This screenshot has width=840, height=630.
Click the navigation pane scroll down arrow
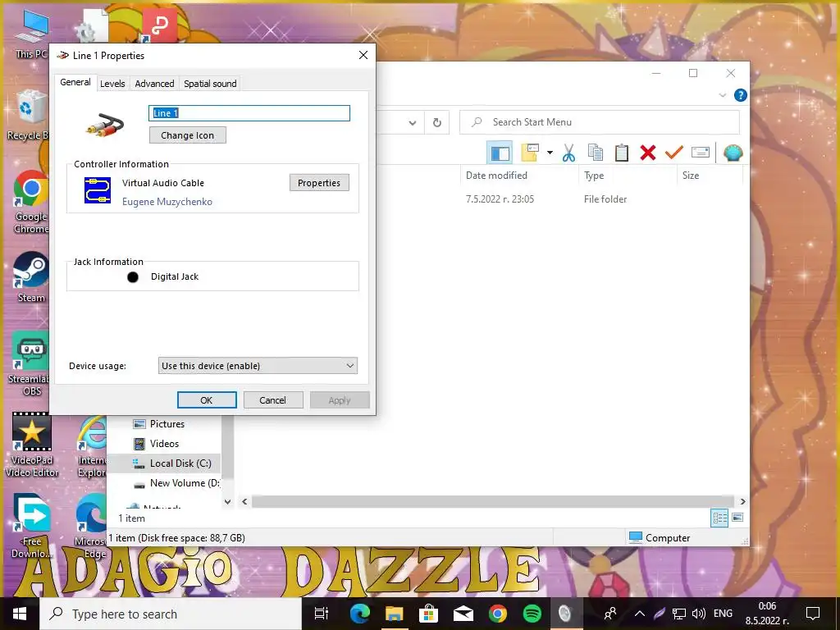[x=227, y=502]
